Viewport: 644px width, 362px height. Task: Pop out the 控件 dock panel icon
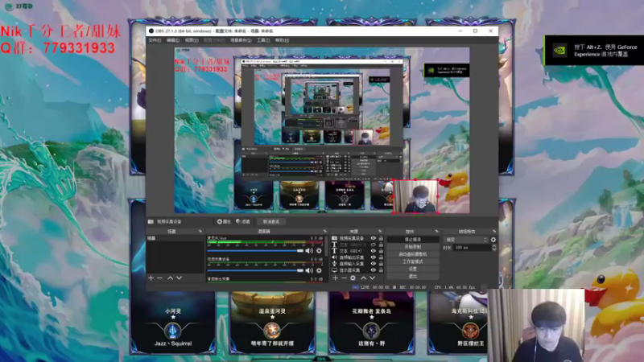(436, 232)
